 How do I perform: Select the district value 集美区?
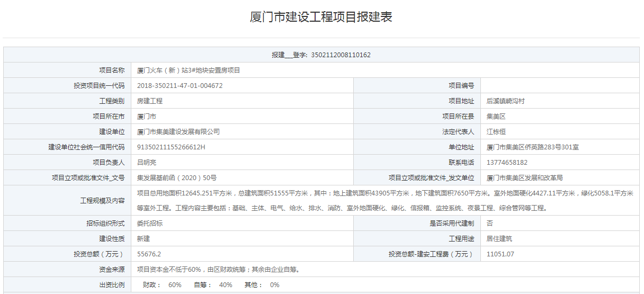[x=496, y=117]
